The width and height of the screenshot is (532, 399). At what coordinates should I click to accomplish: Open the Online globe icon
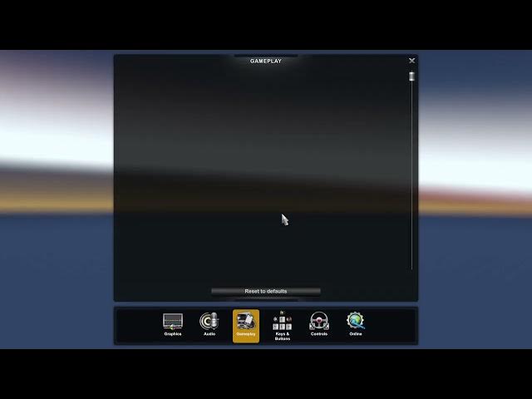[356, 321]
